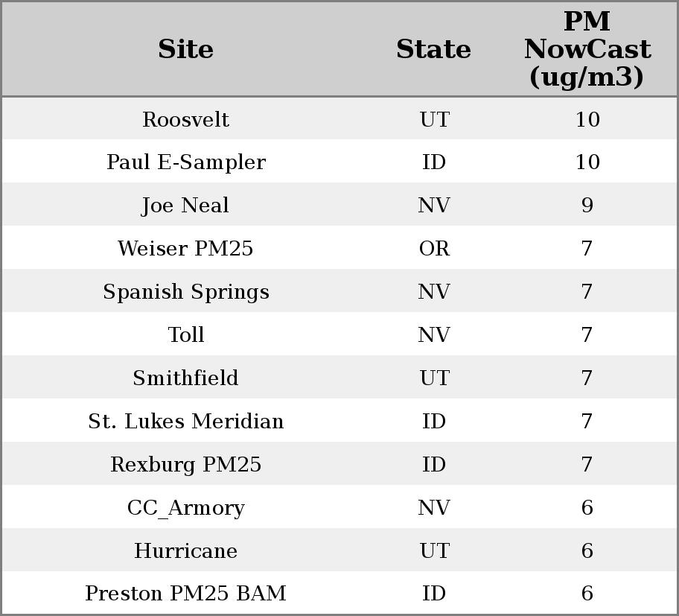Click the Smithfield site name
The height and width of the screenshot is (616, 679).
tap(185, 378)
